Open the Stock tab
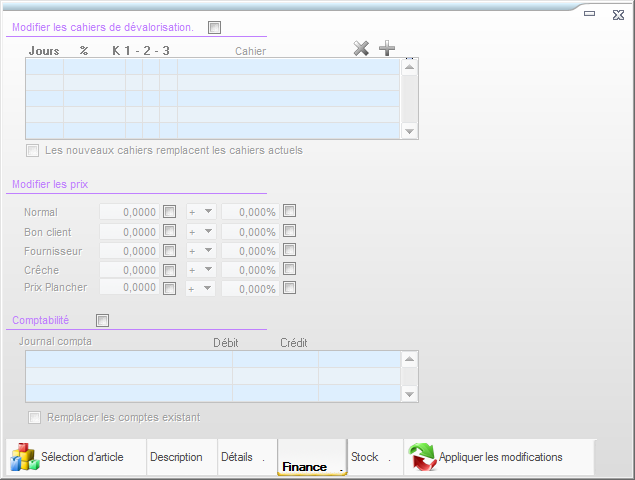The image size is (635, 480). coord(366,457)
